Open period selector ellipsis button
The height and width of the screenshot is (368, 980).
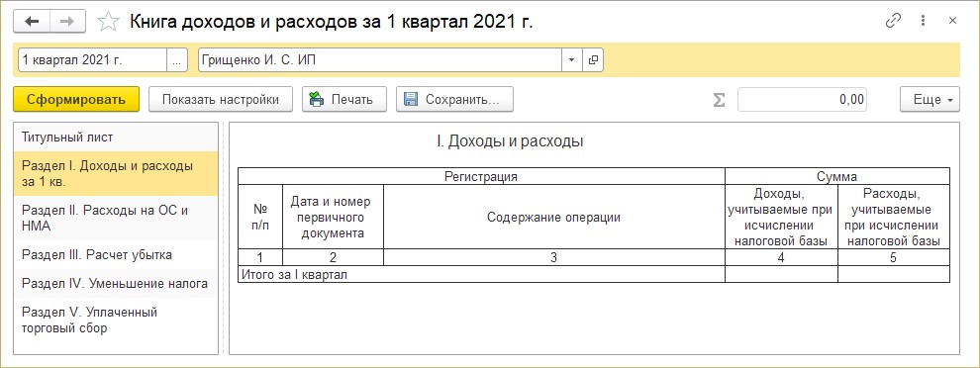click(x=177, y=60)
